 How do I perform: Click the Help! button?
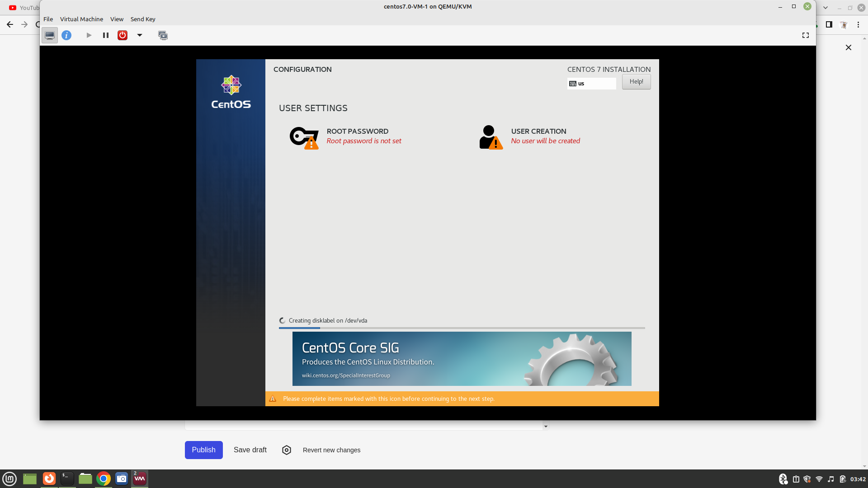click(x=636, y=82)
